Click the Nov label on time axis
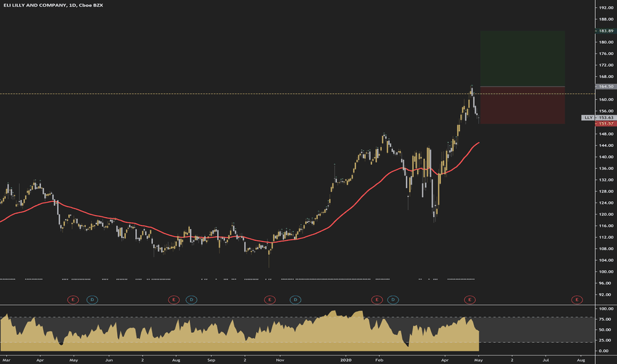The height and width of the screenshot is (364, 617). coord(280,360)
